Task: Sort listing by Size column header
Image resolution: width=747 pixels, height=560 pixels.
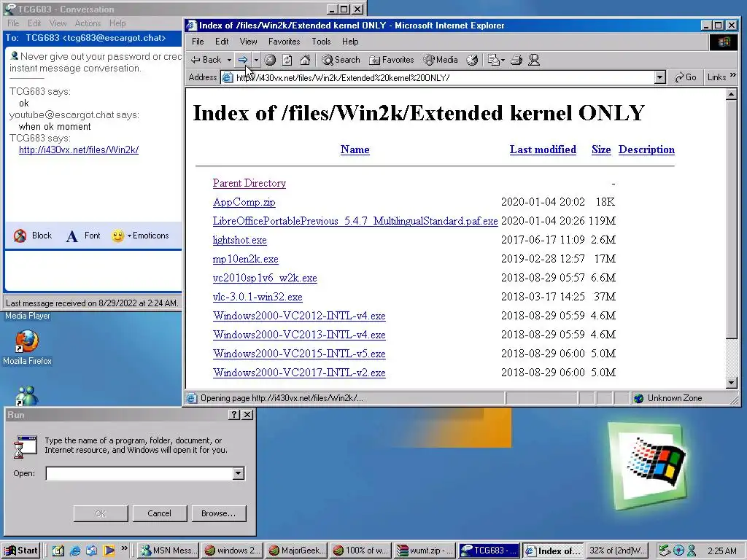Action: [x=601, y=149]
